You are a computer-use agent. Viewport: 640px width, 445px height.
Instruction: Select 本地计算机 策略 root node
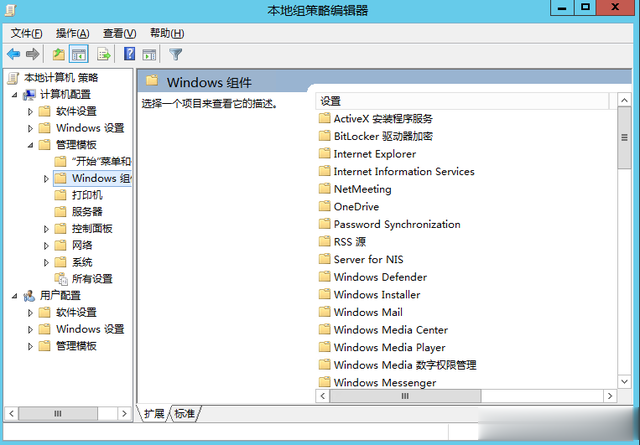(x=61, y=78)
